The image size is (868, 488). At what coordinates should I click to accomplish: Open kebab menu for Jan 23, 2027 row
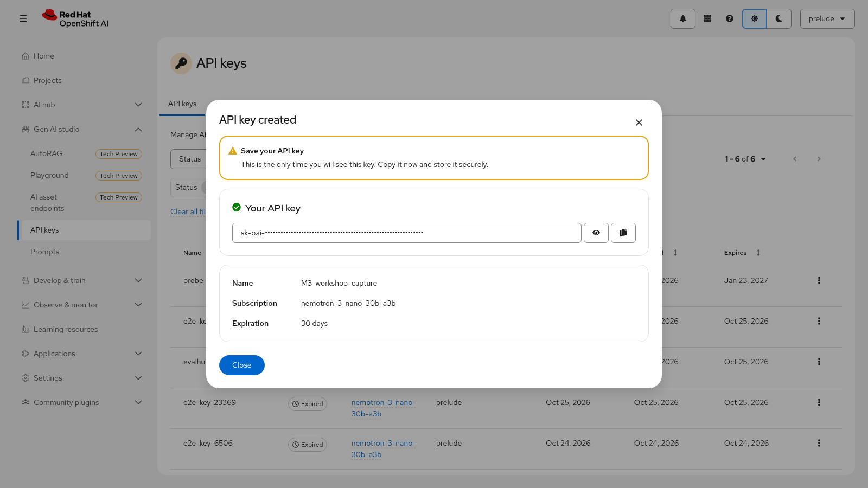point(819,280)
